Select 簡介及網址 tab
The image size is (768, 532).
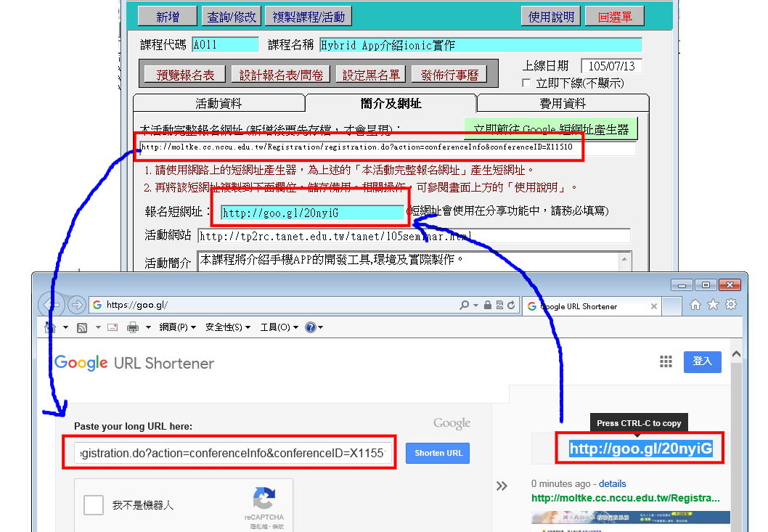(x=391, y=103)
